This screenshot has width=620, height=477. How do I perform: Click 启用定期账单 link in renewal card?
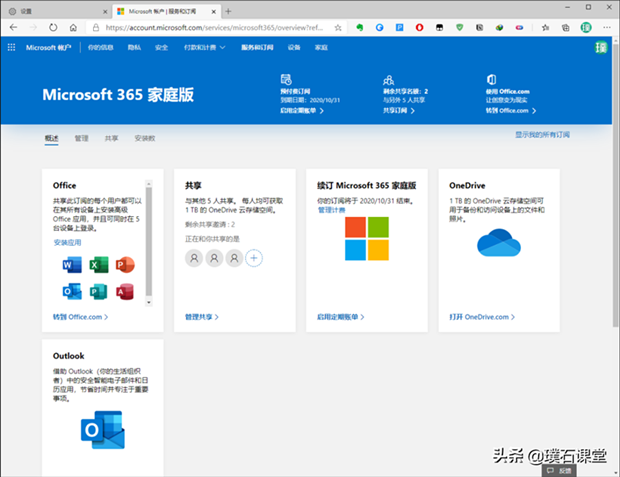pos(340,317)
